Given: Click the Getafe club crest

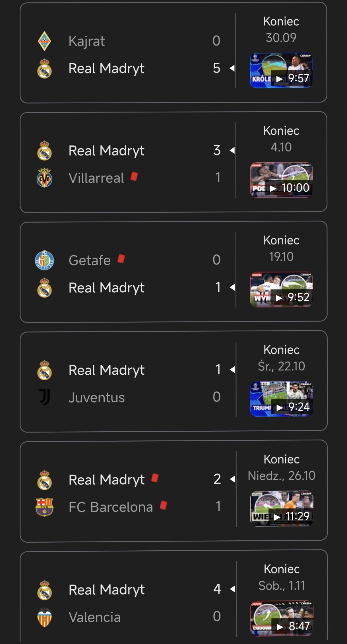Looking at the screenshot, I should [44, 260].
